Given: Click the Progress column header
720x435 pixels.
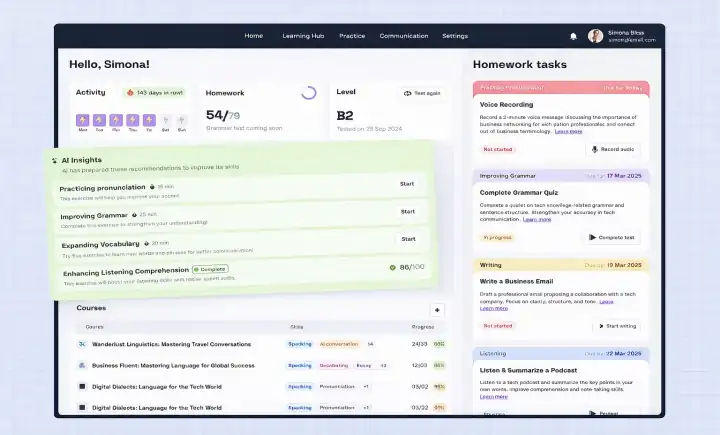Looking at the screenshot, I should coord(423,327).
